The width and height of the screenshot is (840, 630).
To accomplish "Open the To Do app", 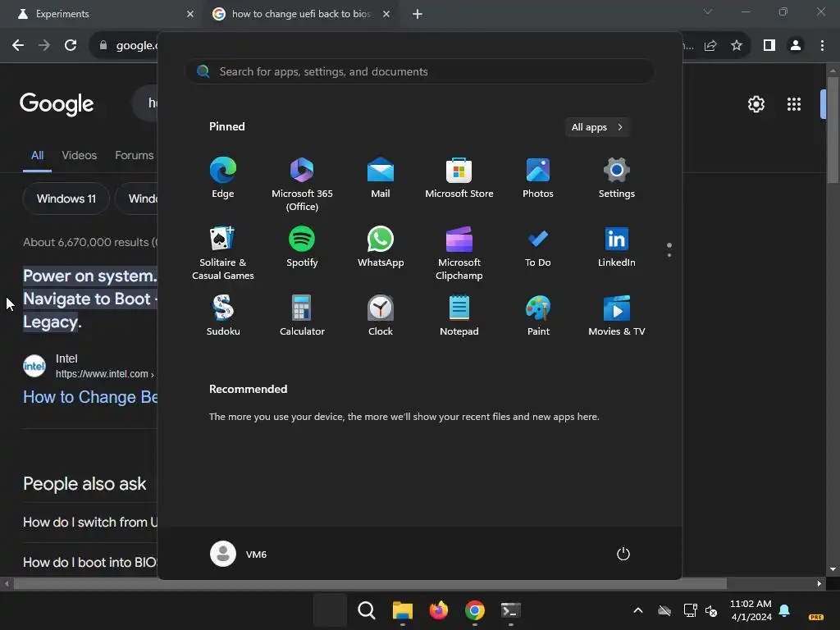I will point(538,247).
